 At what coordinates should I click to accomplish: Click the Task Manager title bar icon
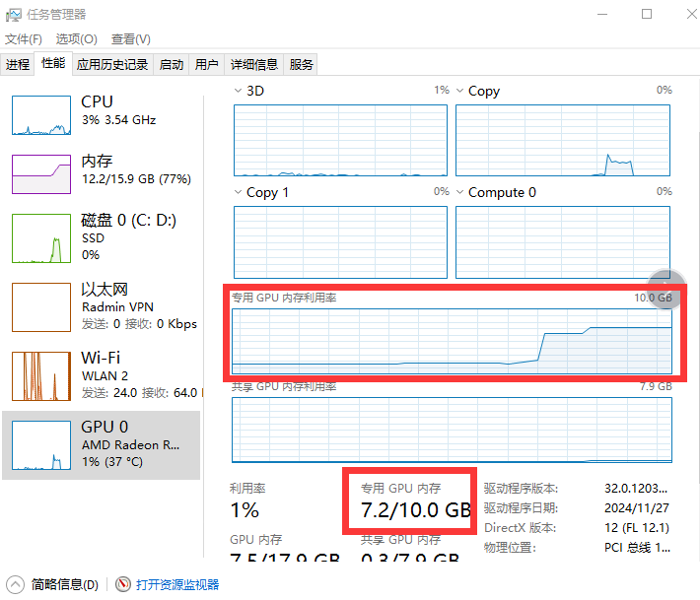point(15,14)
